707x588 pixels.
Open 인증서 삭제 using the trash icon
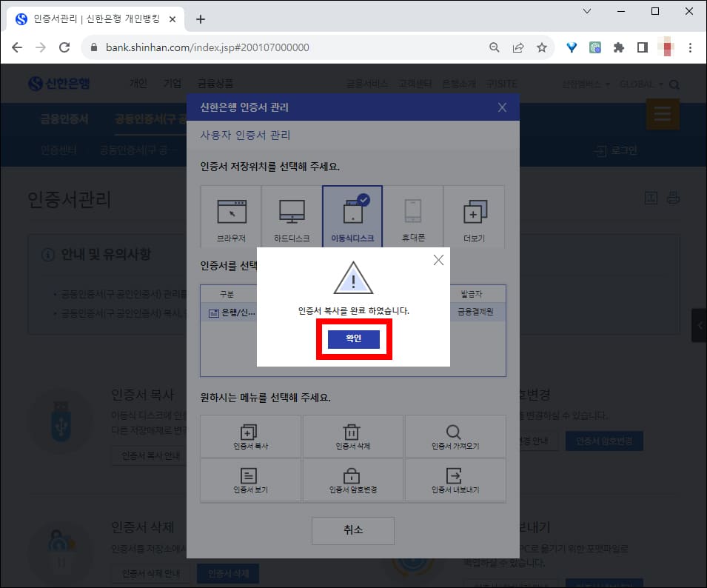tap(353, 432)
